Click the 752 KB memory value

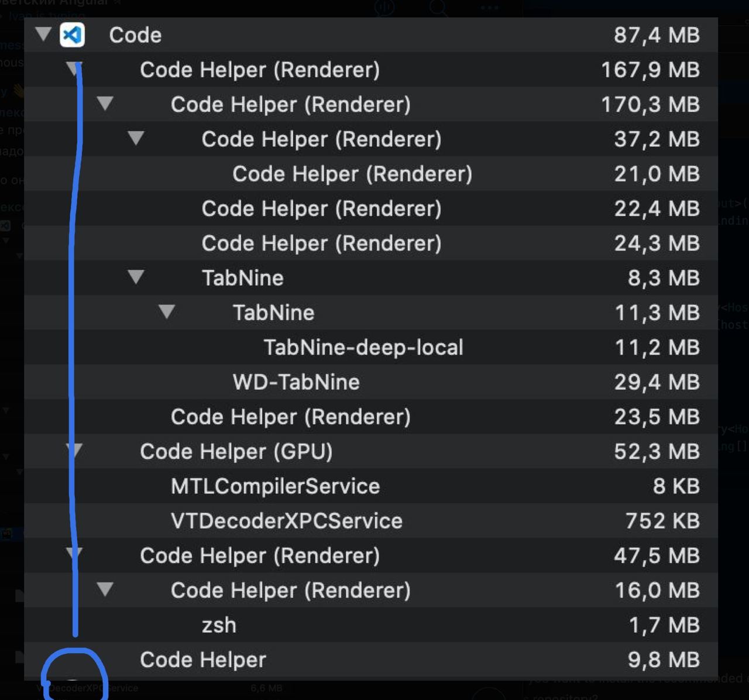point(662,521)
